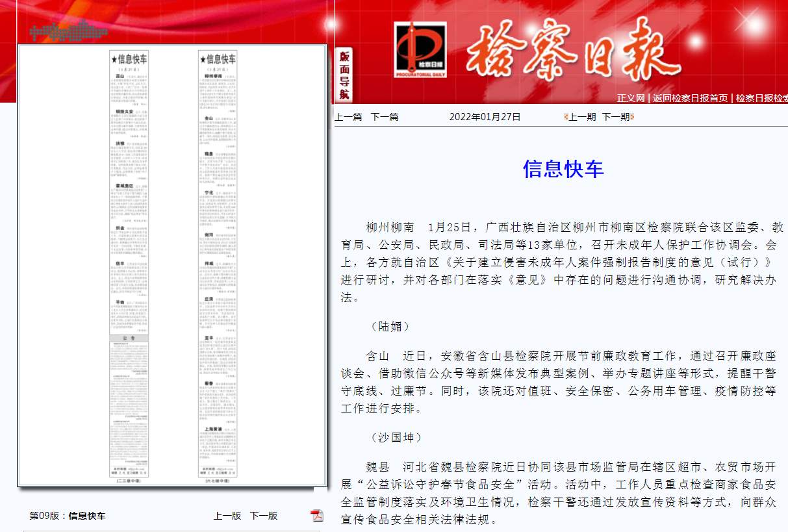788x532 pixels.
Task: Open the 正义网 link
Action: [631, 98]
